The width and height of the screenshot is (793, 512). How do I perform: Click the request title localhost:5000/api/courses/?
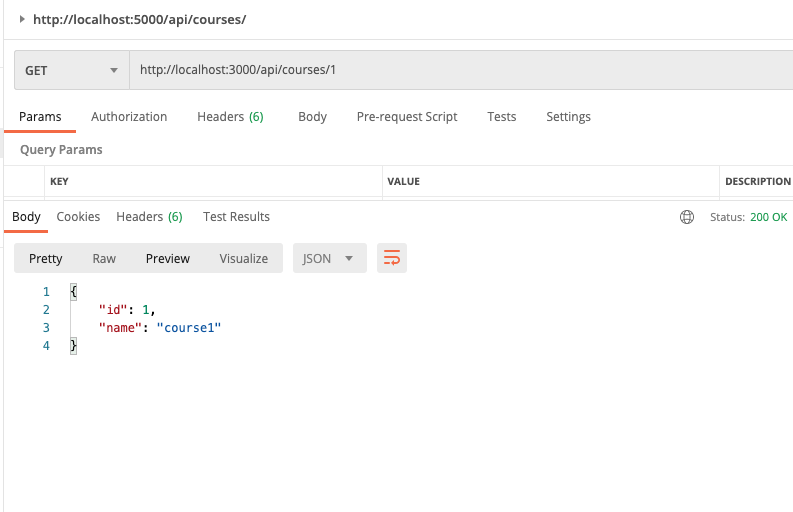[140, 20]
